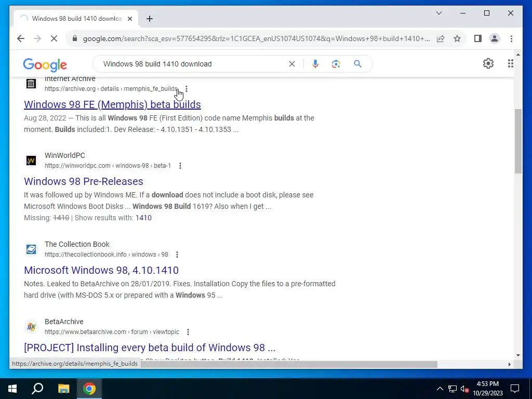Open Chrome side panel
Image resolution: width=532 pixels, height=399 pixels.
coord(478,38)
